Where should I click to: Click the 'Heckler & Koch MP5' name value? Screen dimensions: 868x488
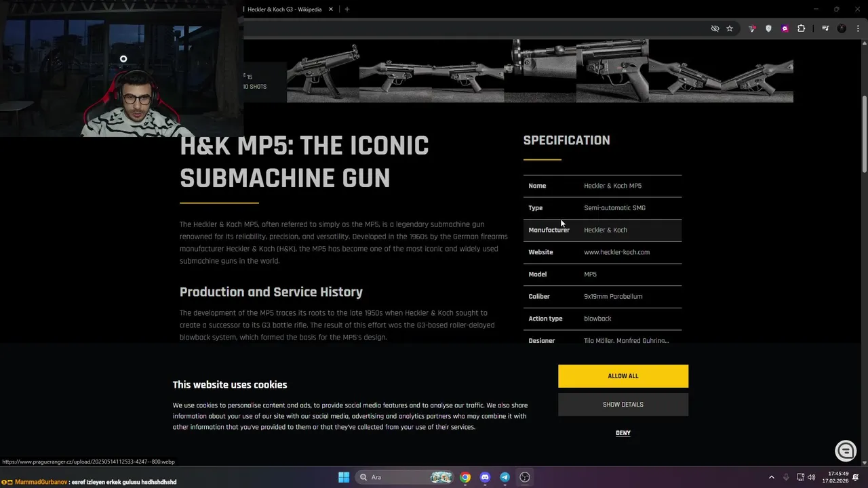pos(612,186)
